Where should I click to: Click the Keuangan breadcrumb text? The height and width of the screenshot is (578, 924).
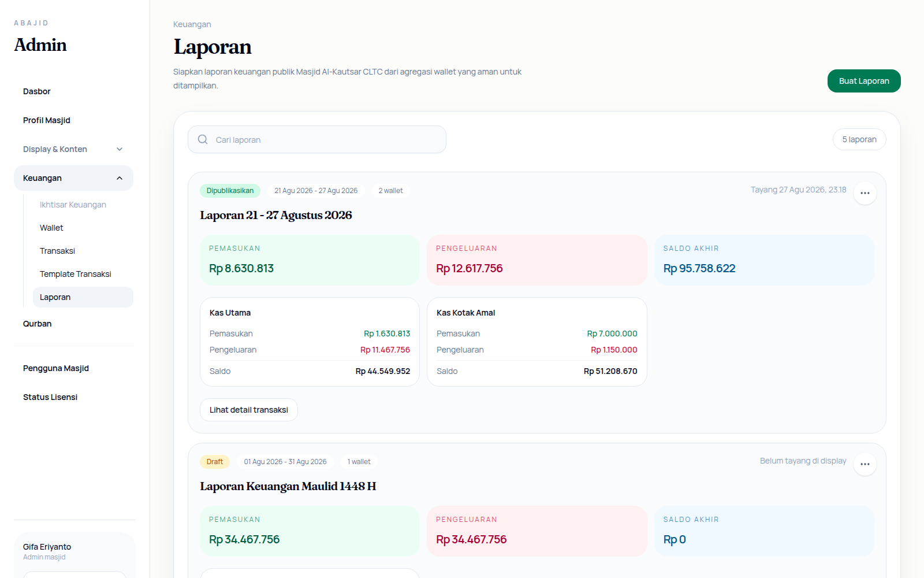click(192, 24)
